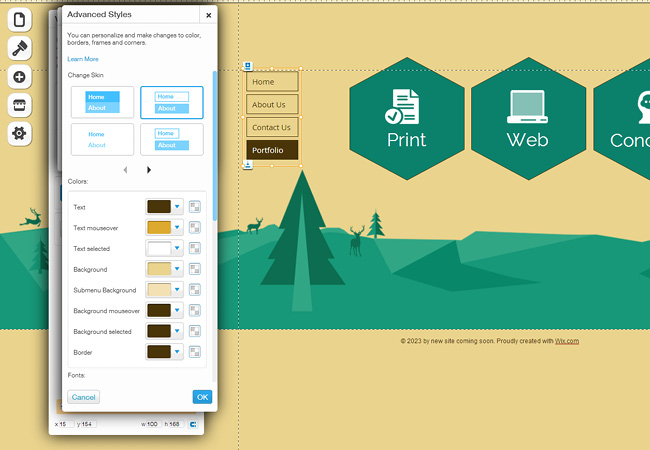Select the top-left solid blue skin
Viewport: 650px width, 450px height.
click(103, 103)
